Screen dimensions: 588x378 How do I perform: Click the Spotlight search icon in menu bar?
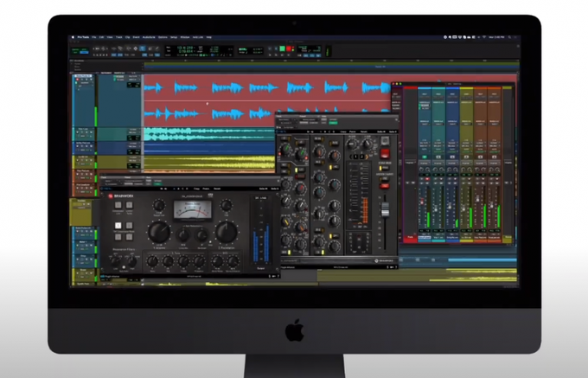tap(509, 37)
